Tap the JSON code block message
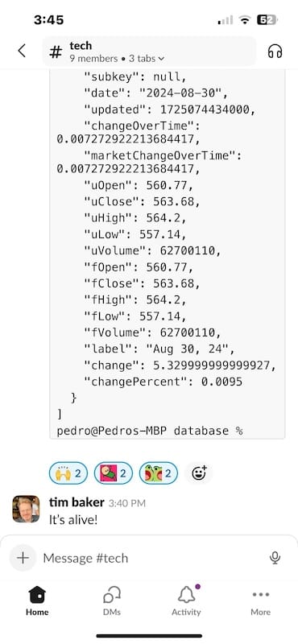Screen dimensions: 298x644 (x=168, y=254)
